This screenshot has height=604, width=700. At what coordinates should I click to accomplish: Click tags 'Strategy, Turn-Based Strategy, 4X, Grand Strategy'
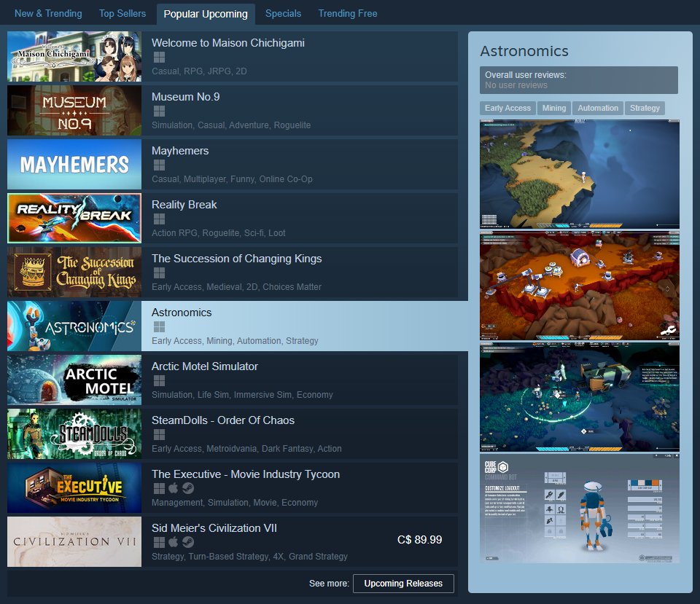click(x=249, y=557)
